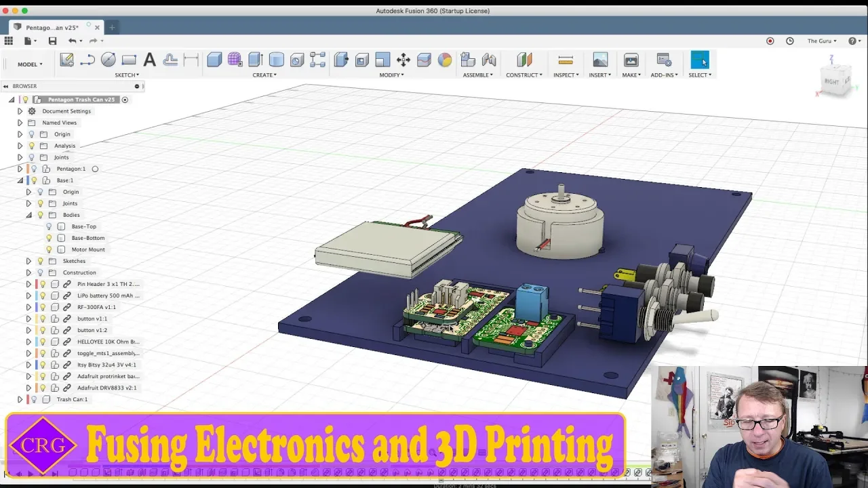The image size is (868, 488).
Task: Add a new design tab
Action: pos(112,27)
